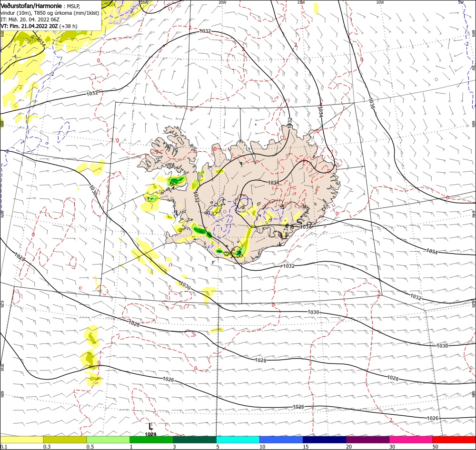The width and height of the screenshot is (476, 450).
Task: Click the '0.1' legend value
Action: tap(3, 447)
